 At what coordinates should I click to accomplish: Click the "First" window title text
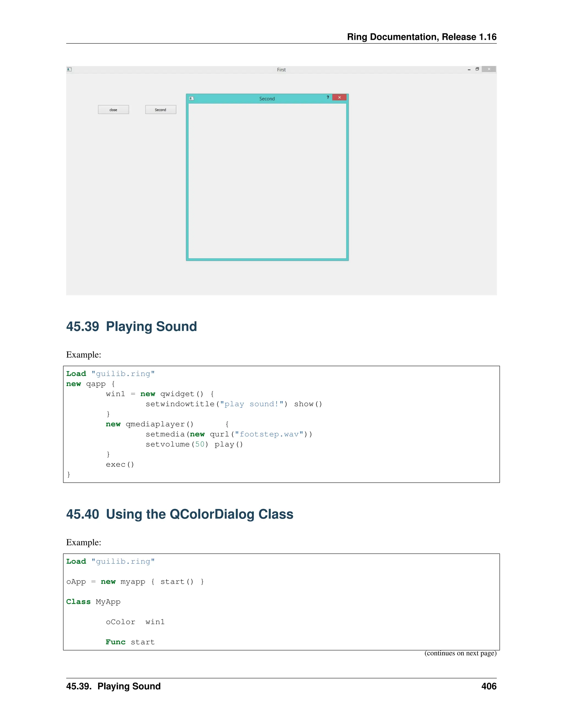281,70
